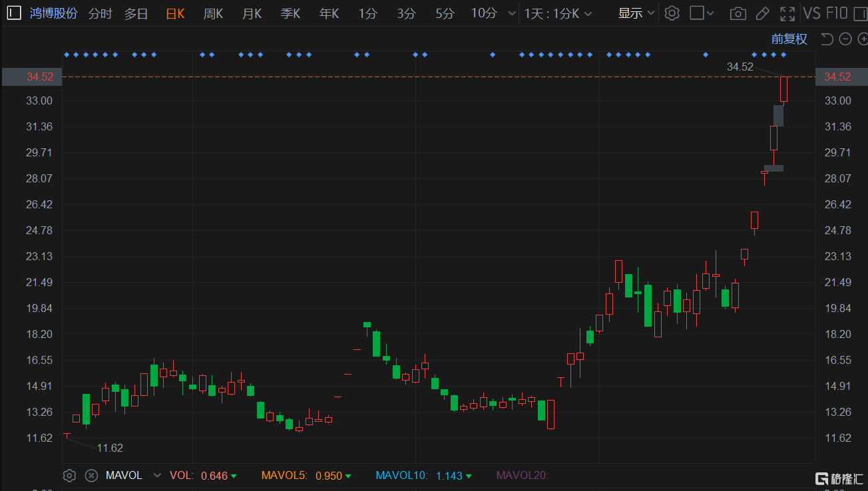Screen dimensions: 868x491
Task: Click highlighted 34.52 label on left axis
Action: pyautogui.click(x=32, y=77)
